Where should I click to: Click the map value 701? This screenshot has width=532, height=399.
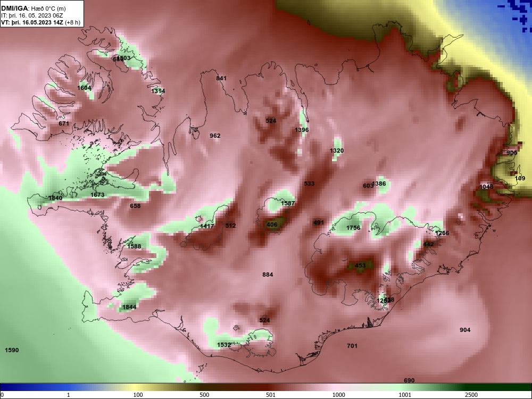[352, 346]
